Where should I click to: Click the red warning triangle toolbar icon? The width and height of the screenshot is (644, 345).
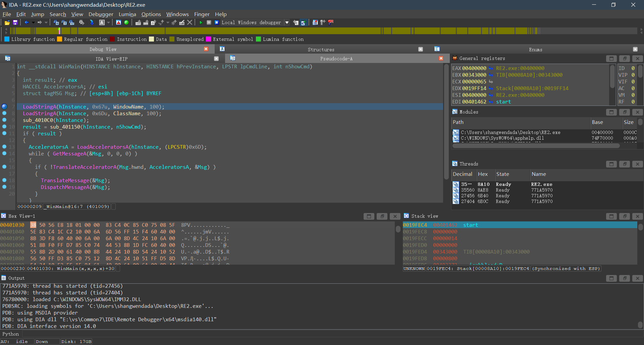click(118, 22)
